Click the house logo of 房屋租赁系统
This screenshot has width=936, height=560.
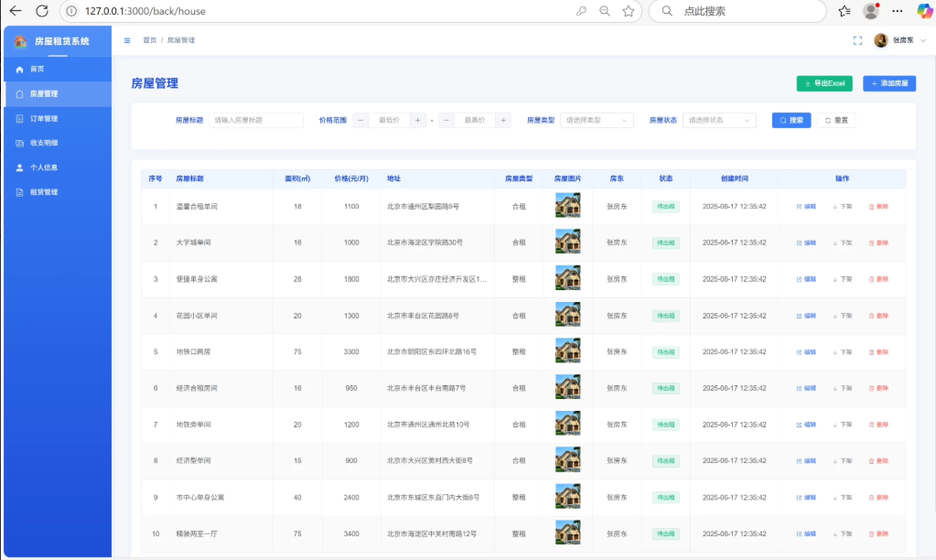point(20,40)
